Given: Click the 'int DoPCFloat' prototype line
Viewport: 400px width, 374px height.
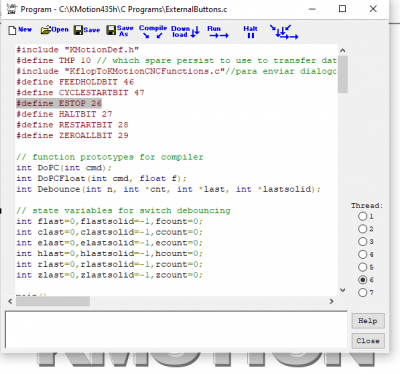Looking at the screenshot, I should click(x=102, y=178).
